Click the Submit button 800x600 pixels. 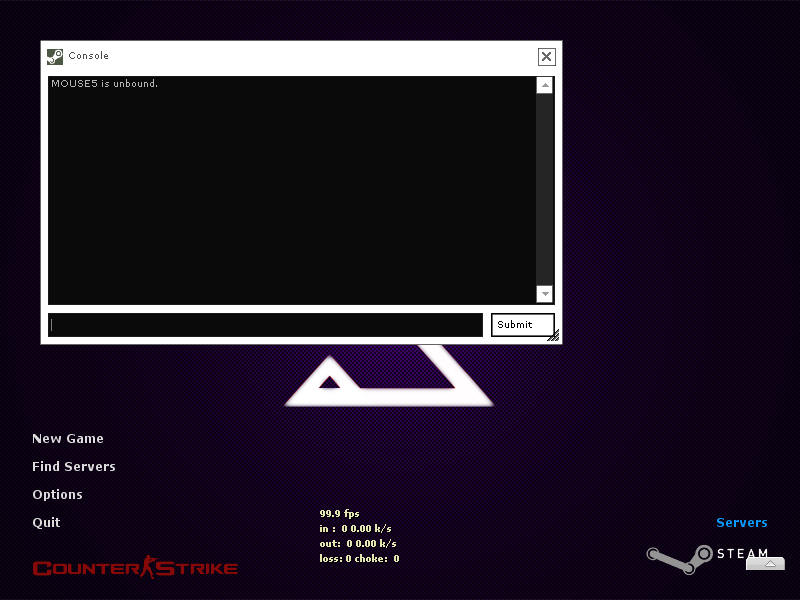522,325
